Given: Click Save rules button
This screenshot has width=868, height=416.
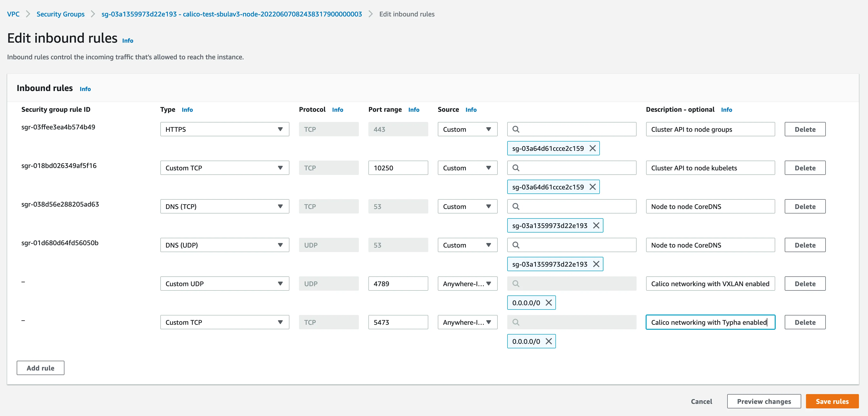Looking at the screenshot, I should tap(832, 401).
